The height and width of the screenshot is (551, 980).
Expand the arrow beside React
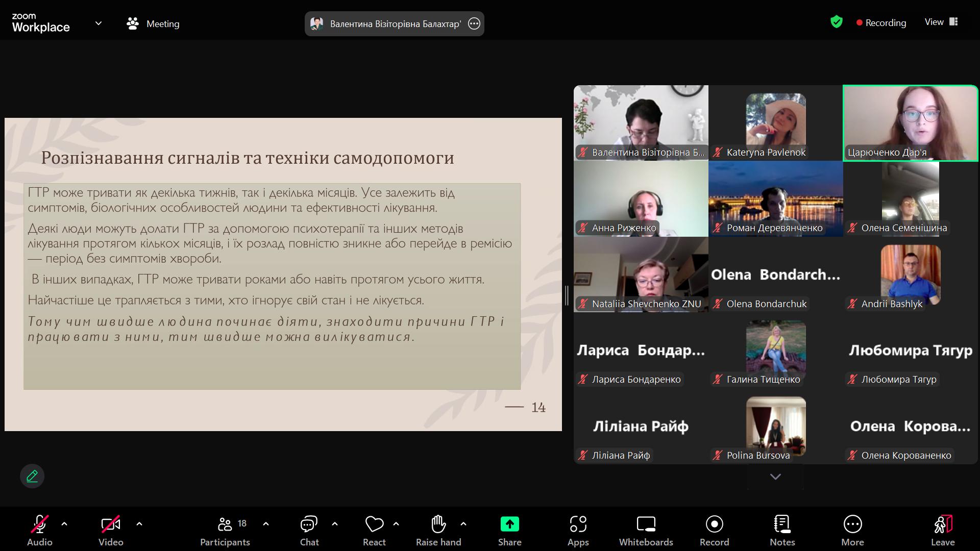396,524
